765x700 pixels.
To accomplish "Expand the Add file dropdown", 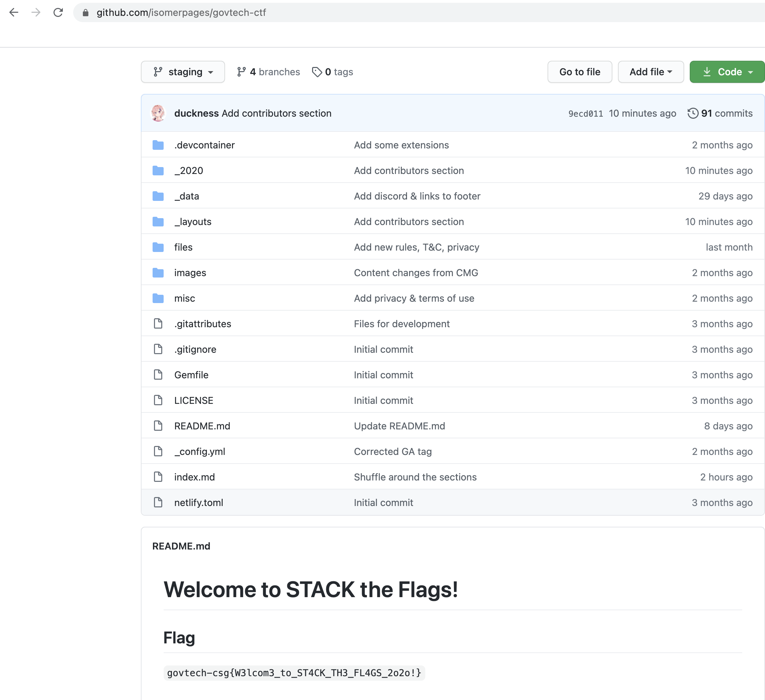I will coord(650,72).
